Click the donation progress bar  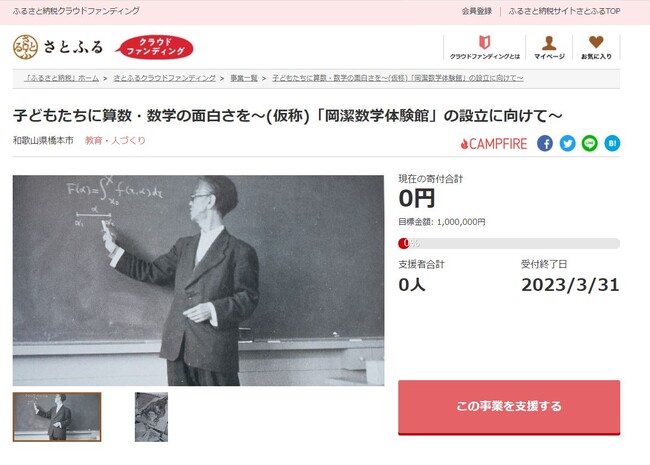click(509, 243)
